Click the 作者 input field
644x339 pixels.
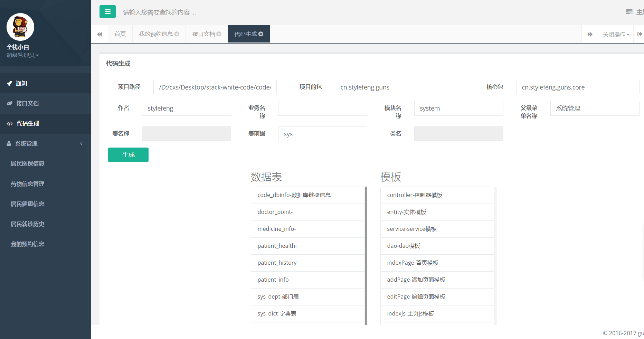click(187, 108)
